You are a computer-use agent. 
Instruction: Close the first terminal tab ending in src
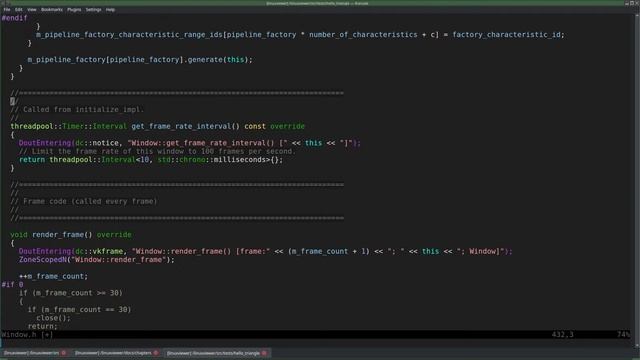64,353
